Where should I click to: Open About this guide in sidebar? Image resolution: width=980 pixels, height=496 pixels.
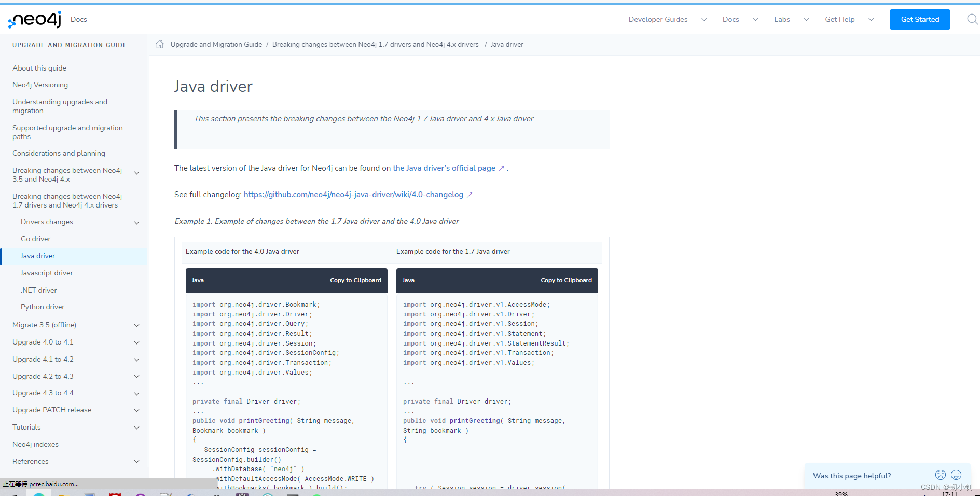click(39, 68)
